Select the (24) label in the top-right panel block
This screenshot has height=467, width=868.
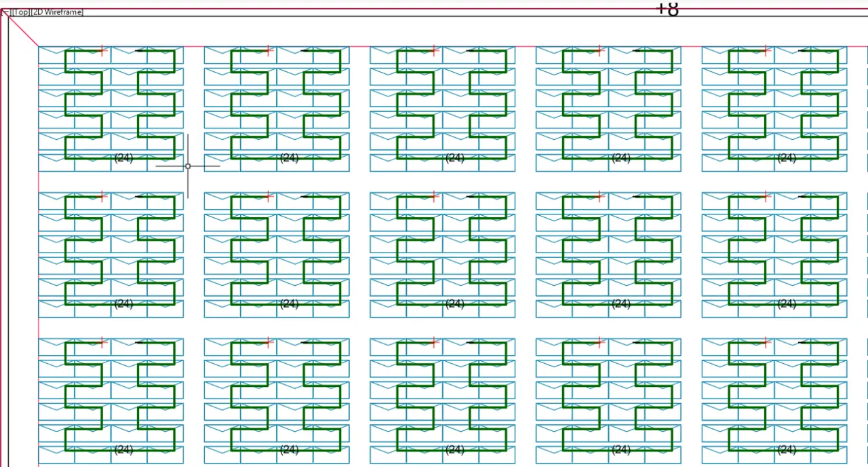point(787,157)
